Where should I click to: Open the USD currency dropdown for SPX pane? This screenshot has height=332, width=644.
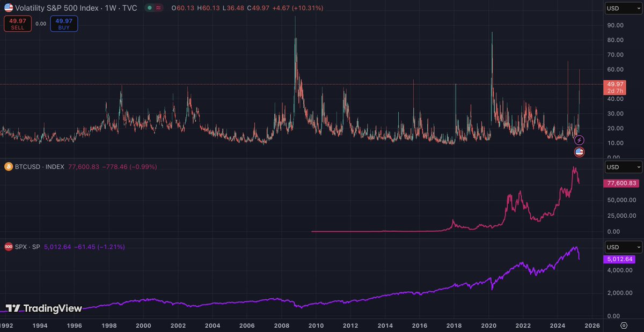[623, 247]
